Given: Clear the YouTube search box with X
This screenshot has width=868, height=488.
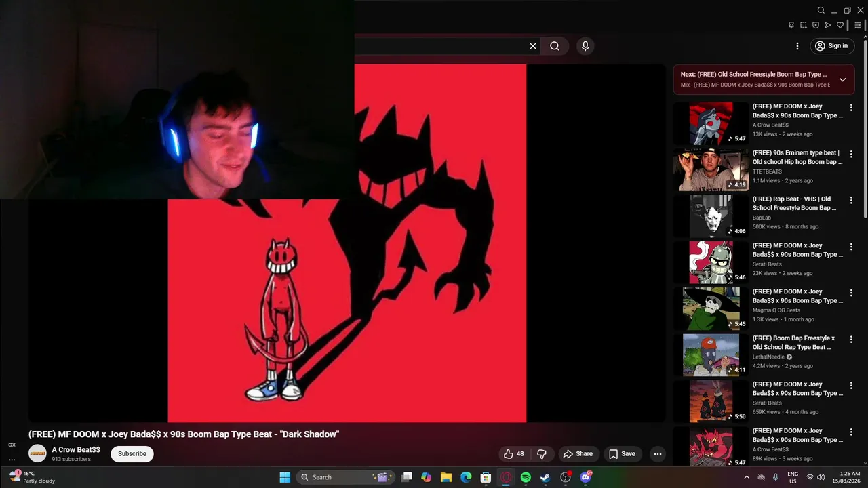Looking at the screenshot, I should (533, 46).
